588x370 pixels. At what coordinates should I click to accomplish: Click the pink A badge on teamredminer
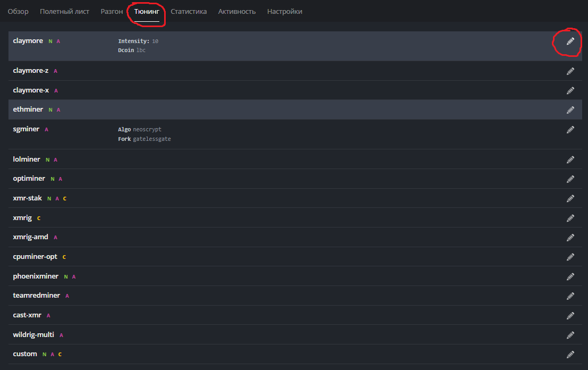(67, 296)
